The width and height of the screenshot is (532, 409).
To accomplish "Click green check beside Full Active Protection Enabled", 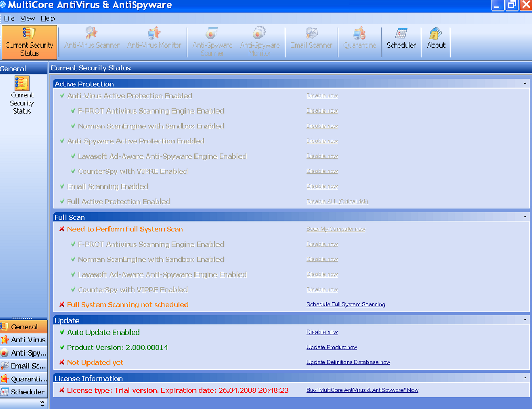I will tap(62, 201).
